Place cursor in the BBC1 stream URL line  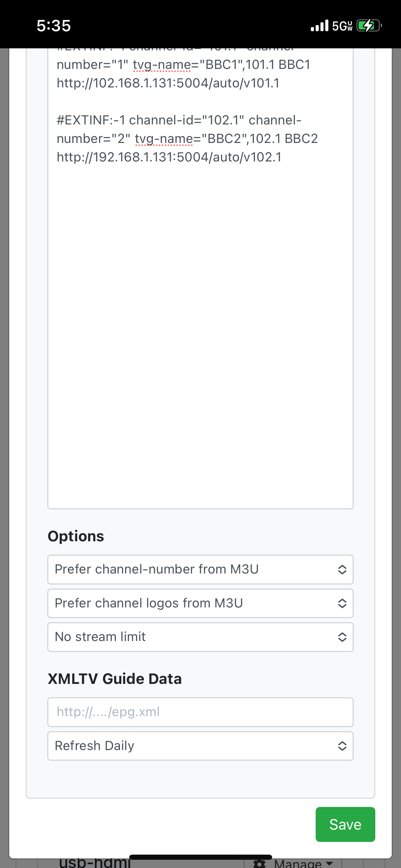pyautogui.click(x=168, y=83)
